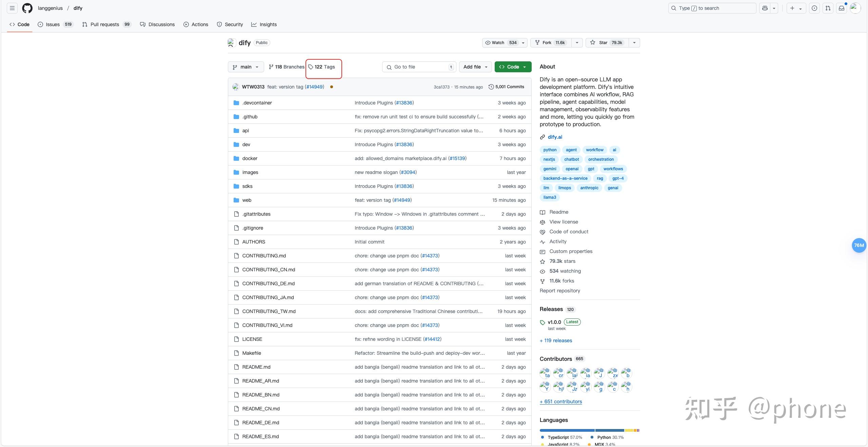The image size is (868, 447).
Task: Open the issues icon in header
Action: (814, 8)
